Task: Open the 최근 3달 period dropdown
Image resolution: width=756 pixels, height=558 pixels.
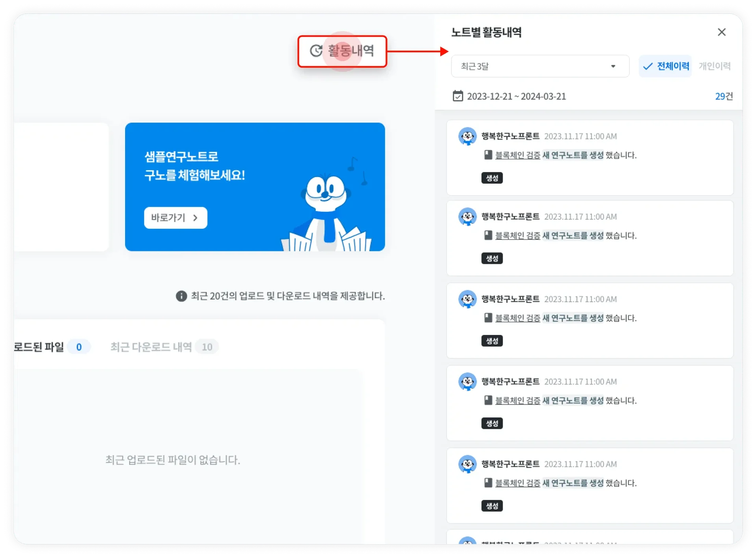Action: click(539, 66)
